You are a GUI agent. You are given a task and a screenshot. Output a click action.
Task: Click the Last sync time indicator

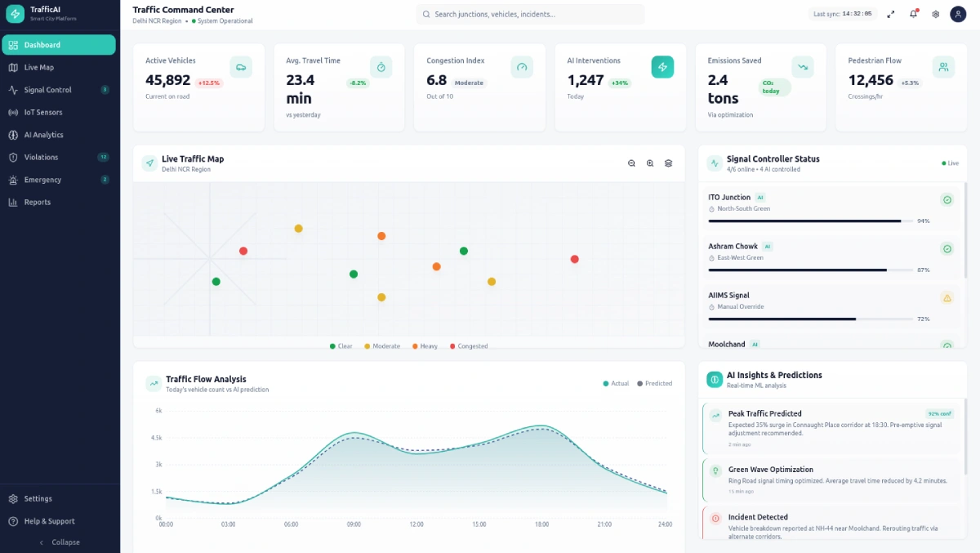pyautogui.click(x=844, y=14)
